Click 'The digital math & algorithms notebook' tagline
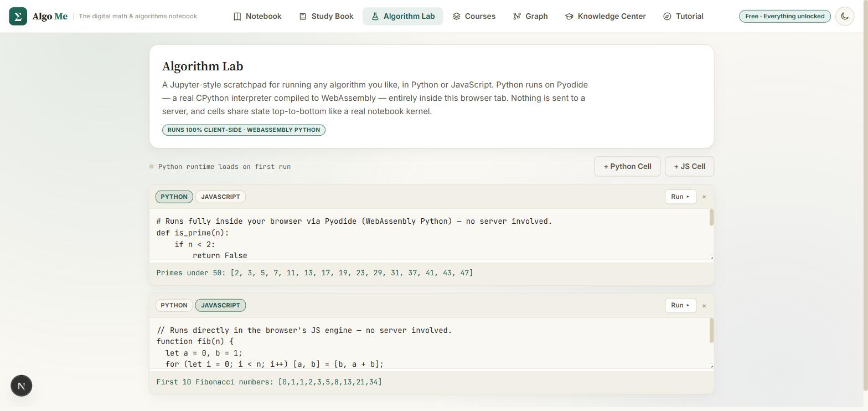Viewport: 868px width, 411px height. coord(138,16)
